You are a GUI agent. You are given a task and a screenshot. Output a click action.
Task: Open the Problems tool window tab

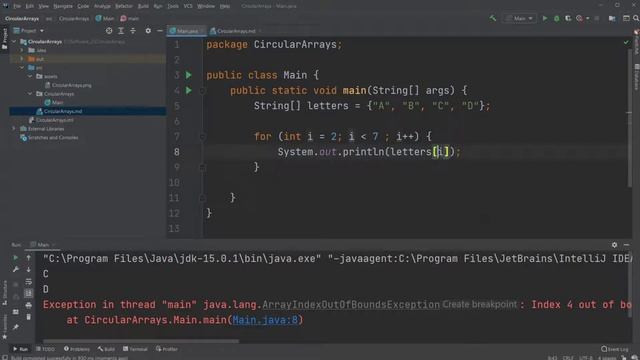pos(77,349)
